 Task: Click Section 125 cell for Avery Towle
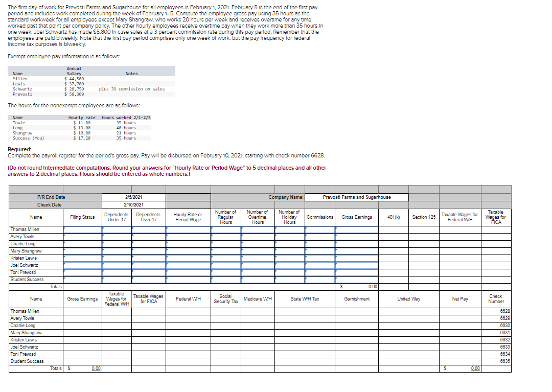point(424,237)
